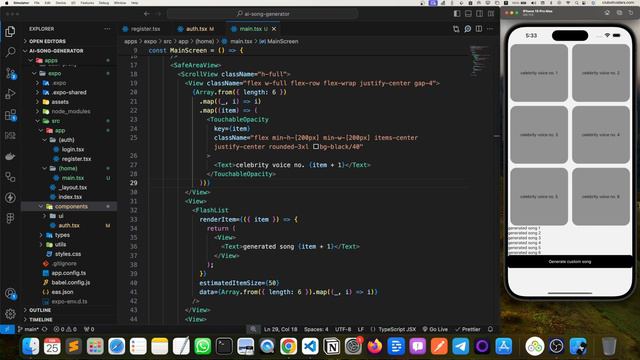The width and height of the screenshot is (640, 360).
Task: Click the Simulator screenshot icon
Action: (x=619, y=13)
